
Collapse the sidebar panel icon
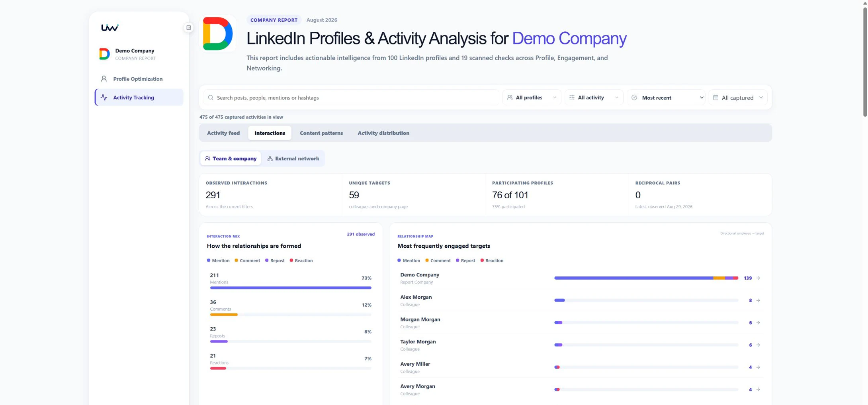[x=189, y=27]
